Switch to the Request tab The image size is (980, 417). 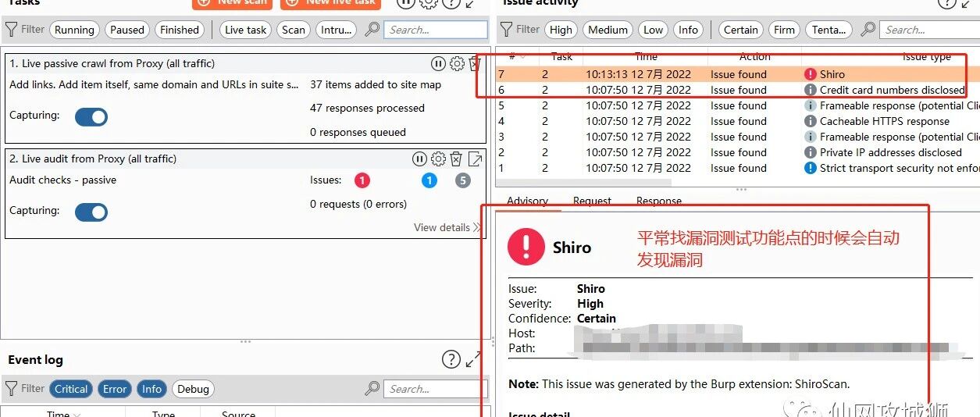tap(592, 201)
